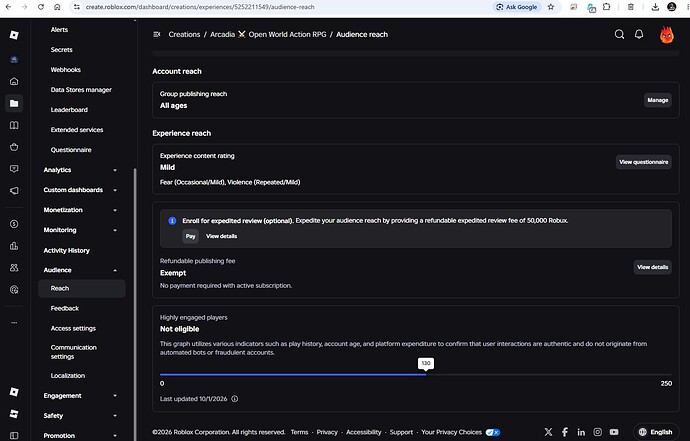Viewport: 690px width, 441px height.
Task: Click the Ask Google button in the address bar
Action: tap(517, 7)
